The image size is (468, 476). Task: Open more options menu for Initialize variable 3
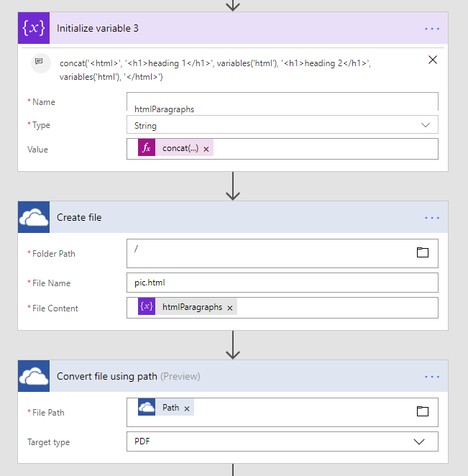point(431,29)
